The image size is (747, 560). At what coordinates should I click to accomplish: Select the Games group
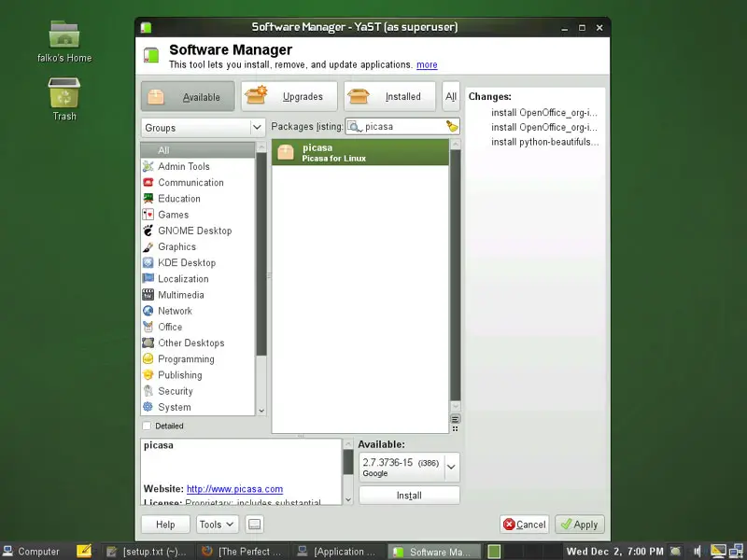[198, 215]
